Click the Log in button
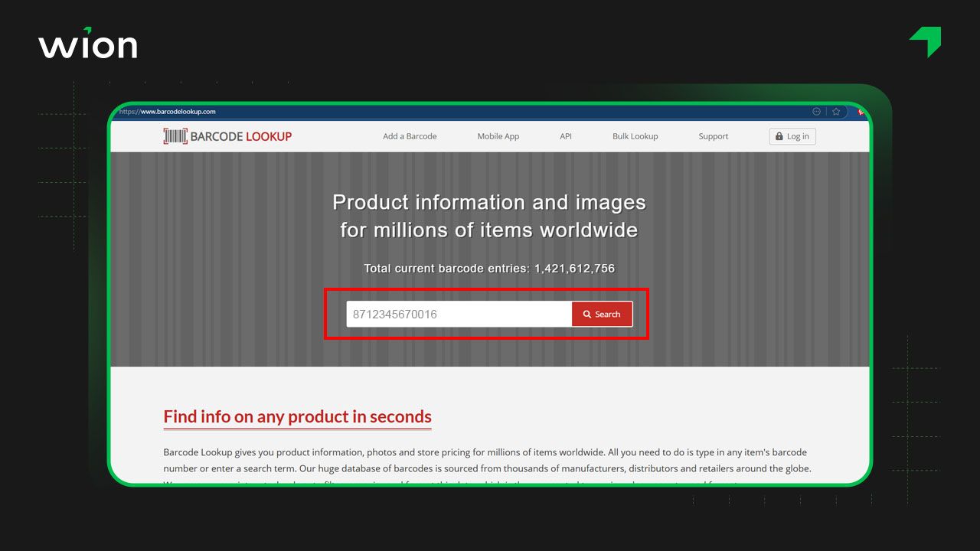980x551 pixels. 792,135
